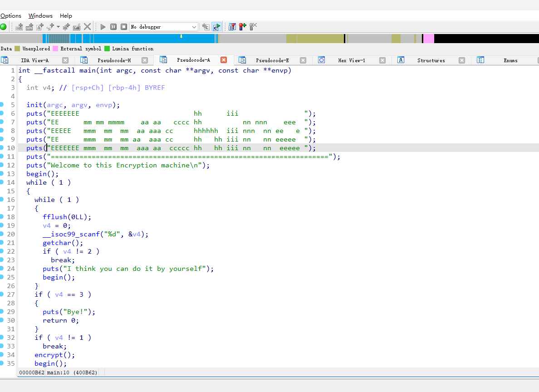
Task: Switch to the IDA View-A tab
Action: [35, 60]
